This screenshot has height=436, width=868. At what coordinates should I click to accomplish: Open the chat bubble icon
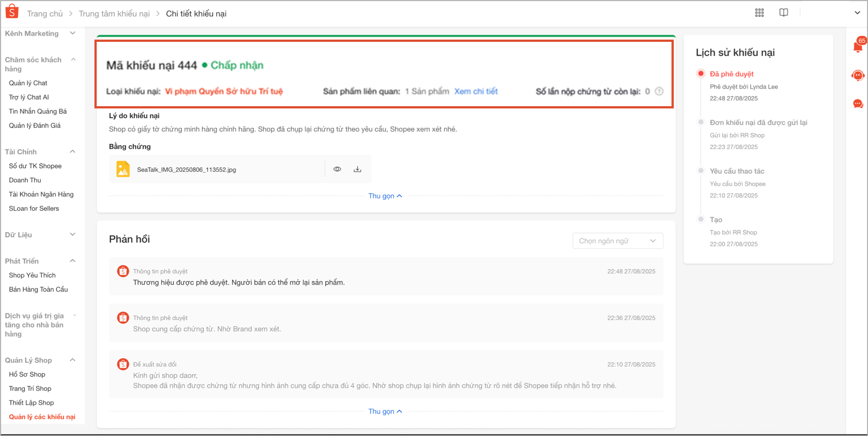[858, 104]
